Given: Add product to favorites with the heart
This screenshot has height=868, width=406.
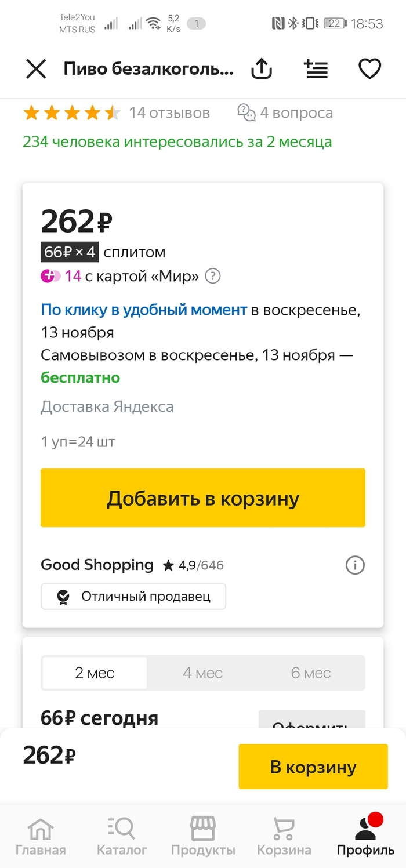Looking at the screenshot, I should (369, 70).
